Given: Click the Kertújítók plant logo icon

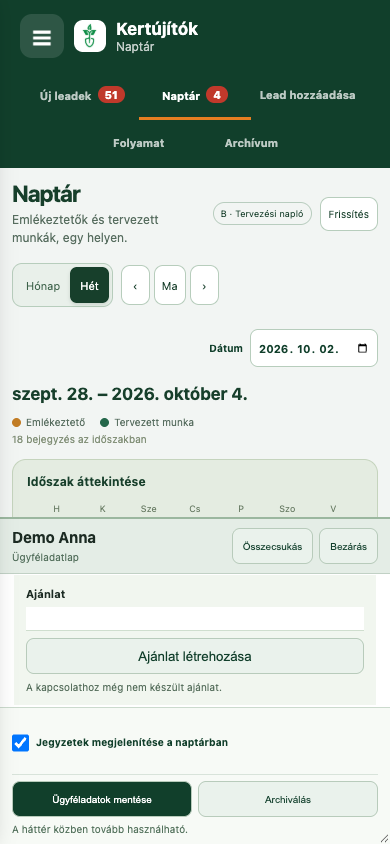Looking at the screenshot, I should point(90,36).
